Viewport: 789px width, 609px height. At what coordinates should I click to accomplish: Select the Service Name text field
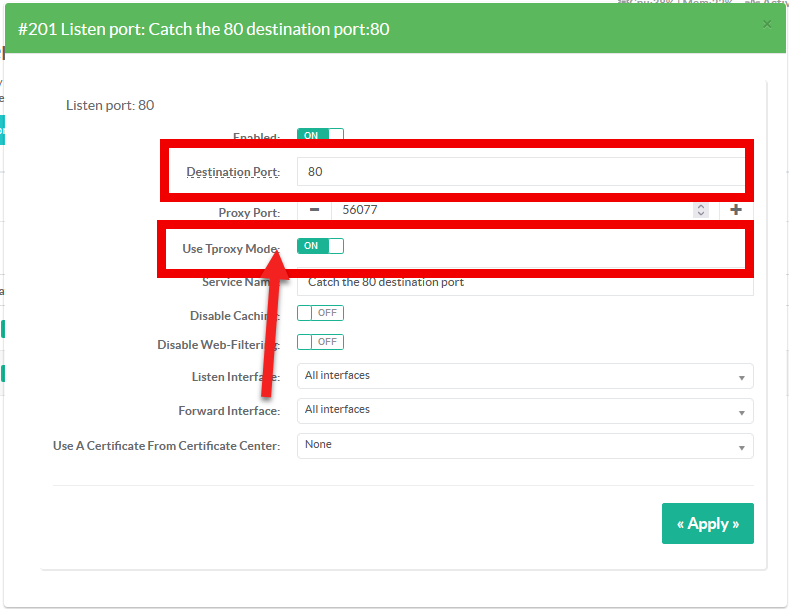pyautogui.click(x=524, y=283)
